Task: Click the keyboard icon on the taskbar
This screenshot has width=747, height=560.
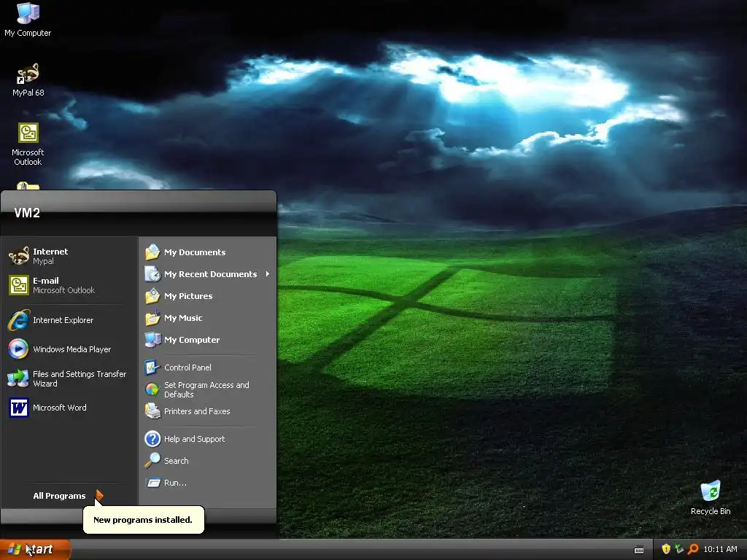Action: pos(639,550)
